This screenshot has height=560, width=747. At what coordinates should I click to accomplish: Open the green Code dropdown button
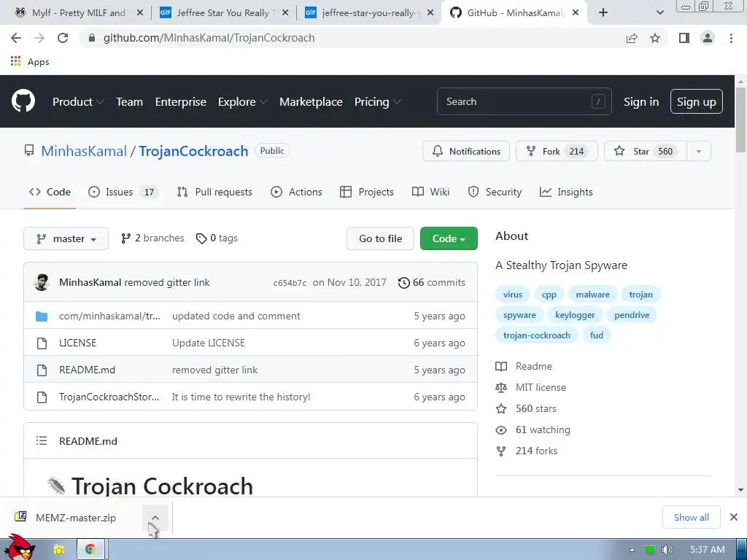pyautogui.click(x=449, y=238)
